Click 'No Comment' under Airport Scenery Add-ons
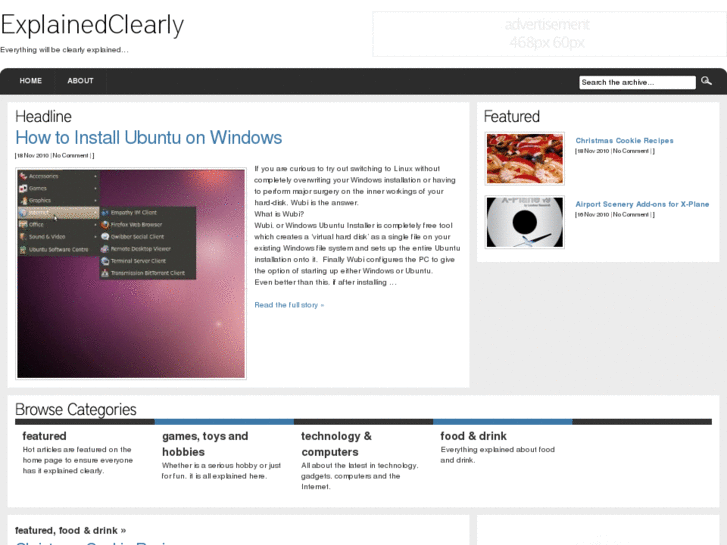 tap(631, 214)
